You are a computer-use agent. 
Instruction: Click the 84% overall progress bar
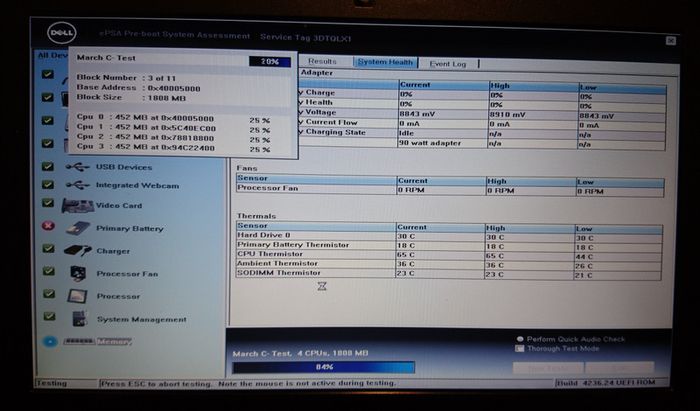coord(324,367)
